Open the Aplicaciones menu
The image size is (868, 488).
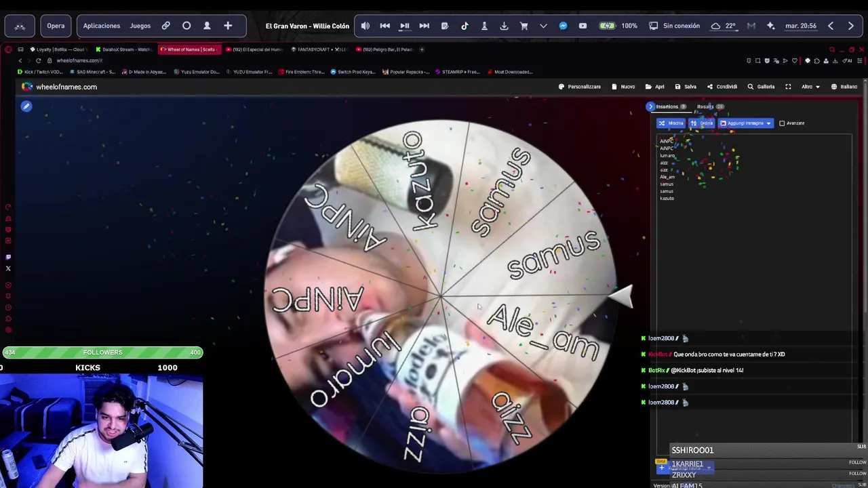102,26
